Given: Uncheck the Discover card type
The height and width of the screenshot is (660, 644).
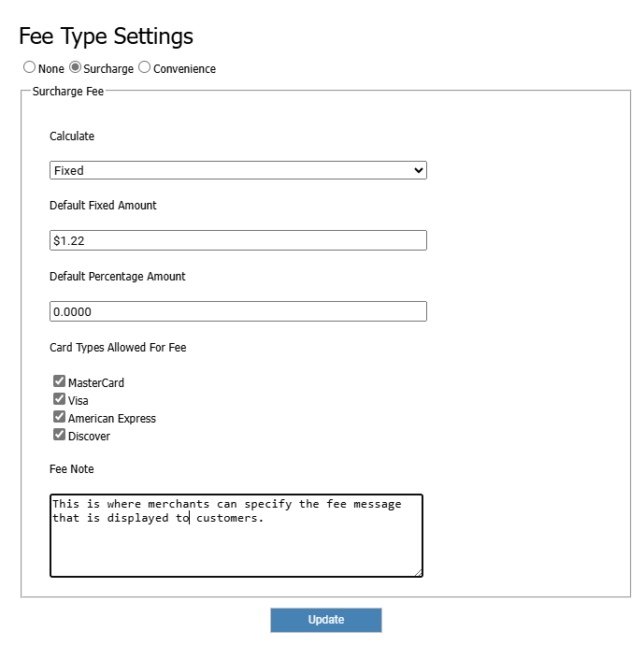Looking at the screenshot, I should [60, 435].
